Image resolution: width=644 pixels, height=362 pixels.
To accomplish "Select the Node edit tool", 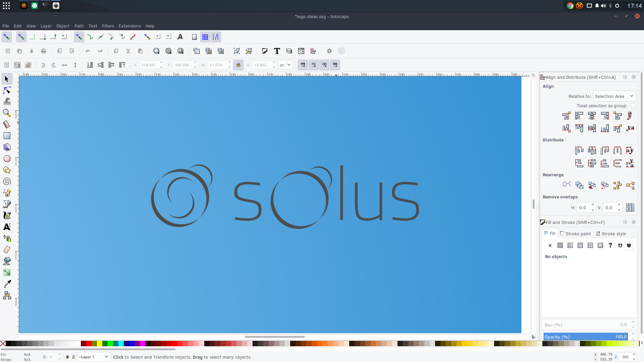I will pos(7,90).
